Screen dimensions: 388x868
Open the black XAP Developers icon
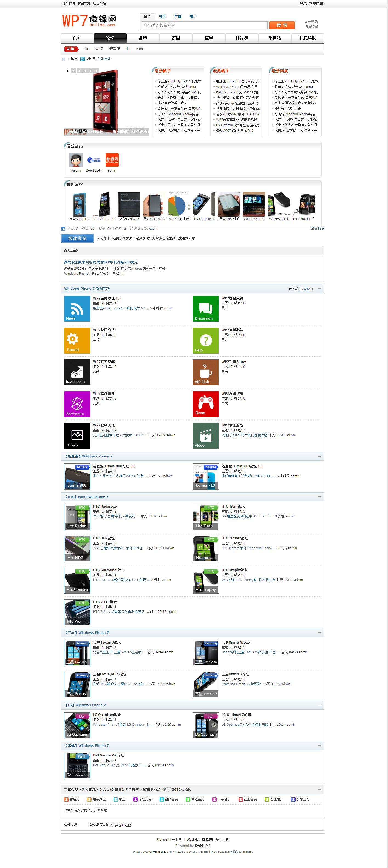77,372
